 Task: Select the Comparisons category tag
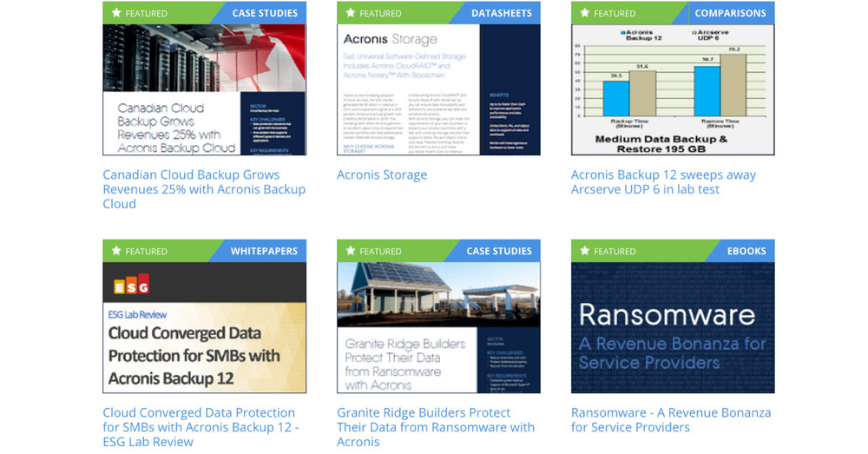(730, 13)
